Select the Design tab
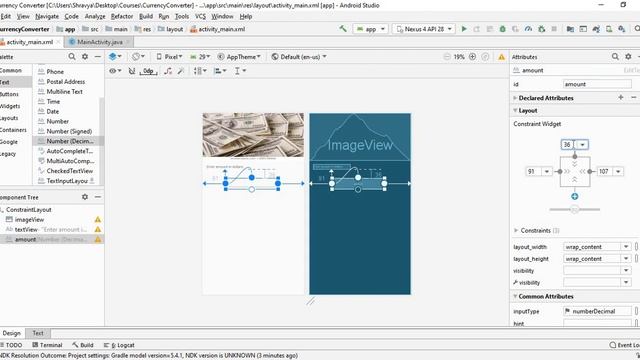 11,333
